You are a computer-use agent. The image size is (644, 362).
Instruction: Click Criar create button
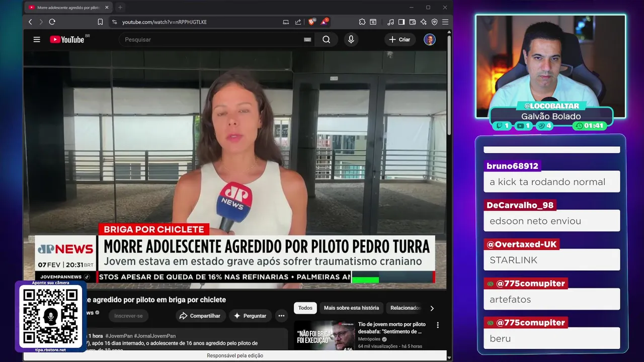(399, 40)
